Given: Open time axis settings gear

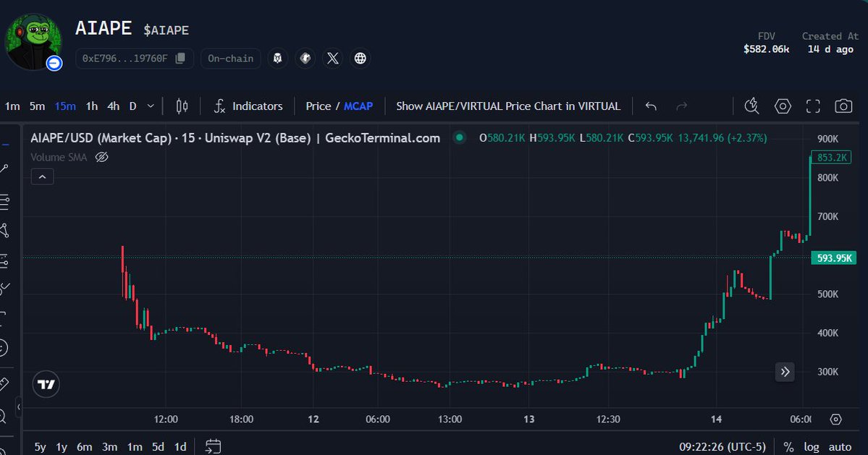Looking at the screenshot, I should pyautogui.click(x=836, y=420).
